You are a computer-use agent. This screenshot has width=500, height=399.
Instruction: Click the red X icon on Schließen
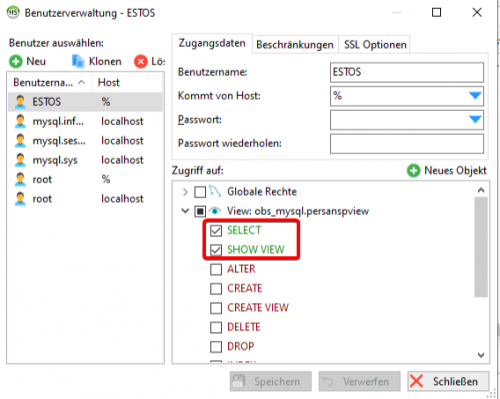click(x=416, y=381)
